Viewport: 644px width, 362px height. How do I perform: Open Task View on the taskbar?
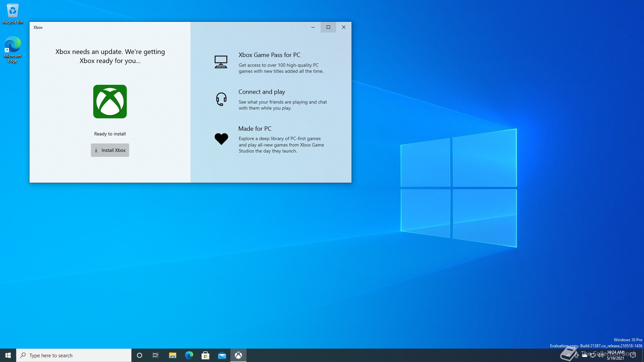point(156,355)
